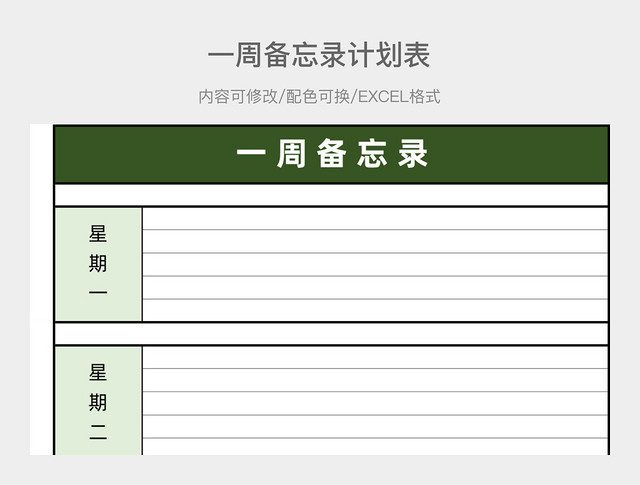
Task: Select the blank row under the green header
Action: pos(331,195)
